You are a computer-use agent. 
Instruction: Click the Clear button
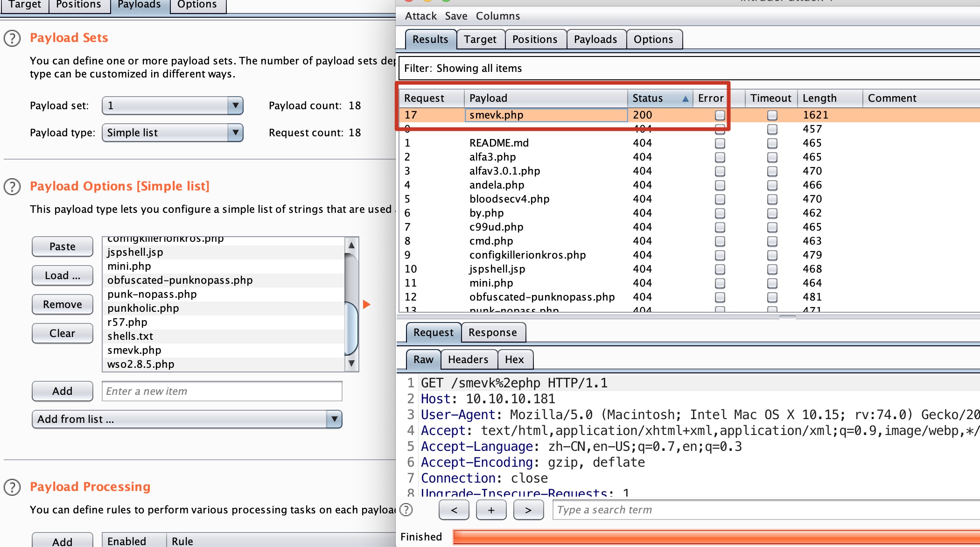(x=62, y=333)
